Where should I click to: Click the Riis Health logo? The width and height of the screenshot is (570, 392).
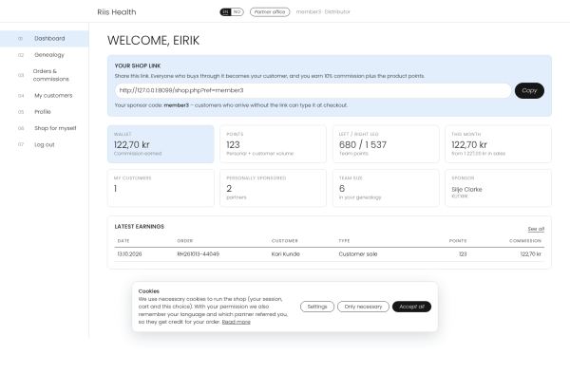pyautogui.click(x=117, y=12)
